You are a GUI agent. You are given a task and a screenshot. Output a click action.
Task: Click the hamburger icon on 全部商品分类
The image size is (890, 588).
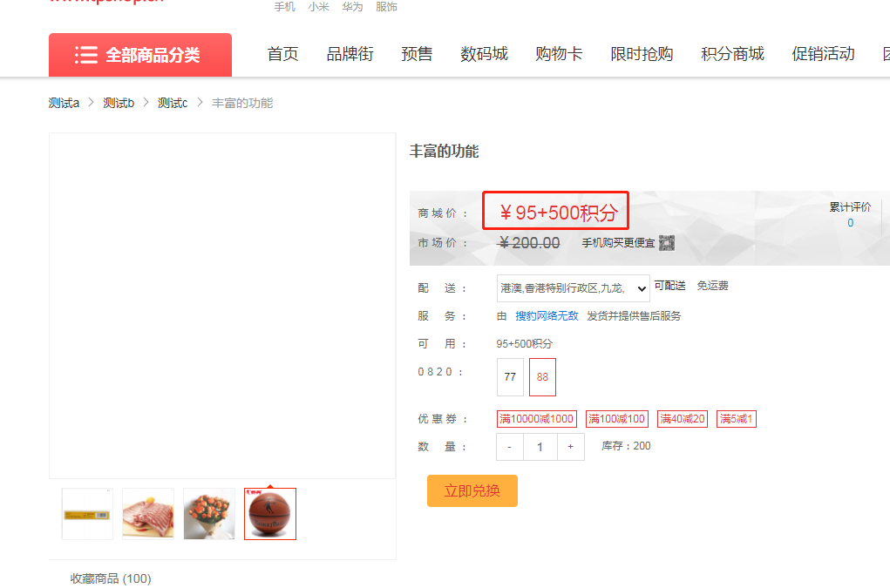tap(86, 54)
